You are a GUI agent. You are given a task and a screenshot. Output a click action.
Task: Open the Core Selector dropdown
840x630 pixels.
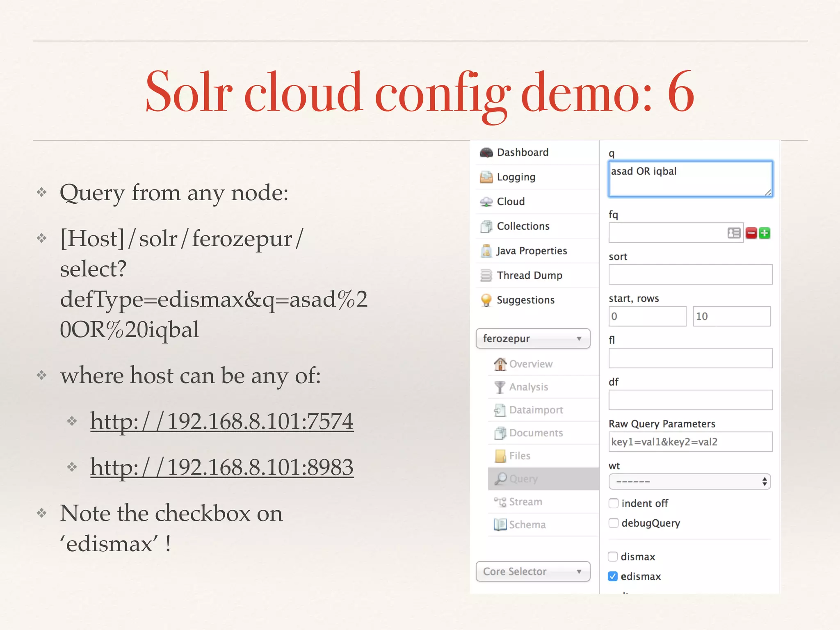[x=533, y=571]
